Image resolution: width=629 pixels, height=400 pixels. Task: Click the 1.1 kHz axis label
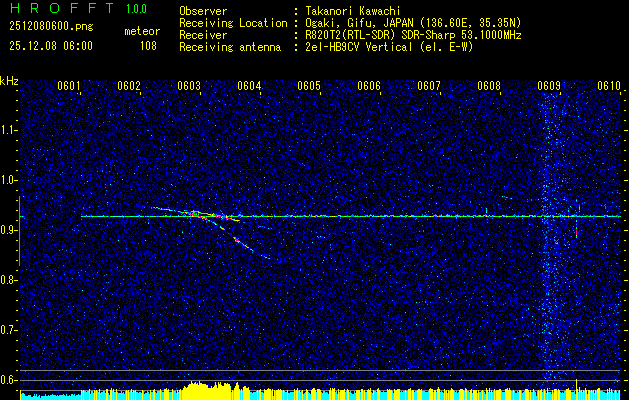(8, 130)
